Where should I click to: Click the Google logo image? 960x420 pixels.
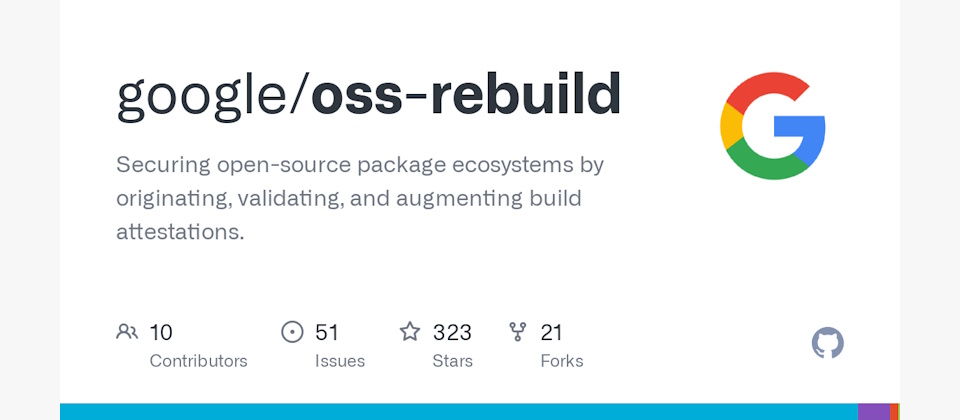(772, 126)
